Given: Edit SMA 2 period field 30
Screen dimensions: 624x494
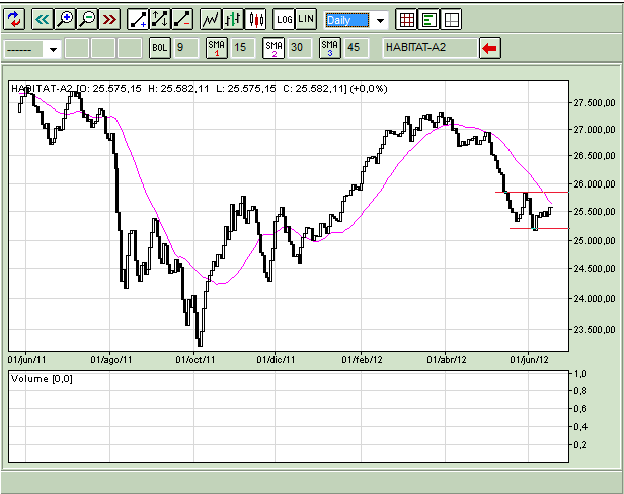Looking at the screenshot, I should pyautogui.click(x=299, y=48).
